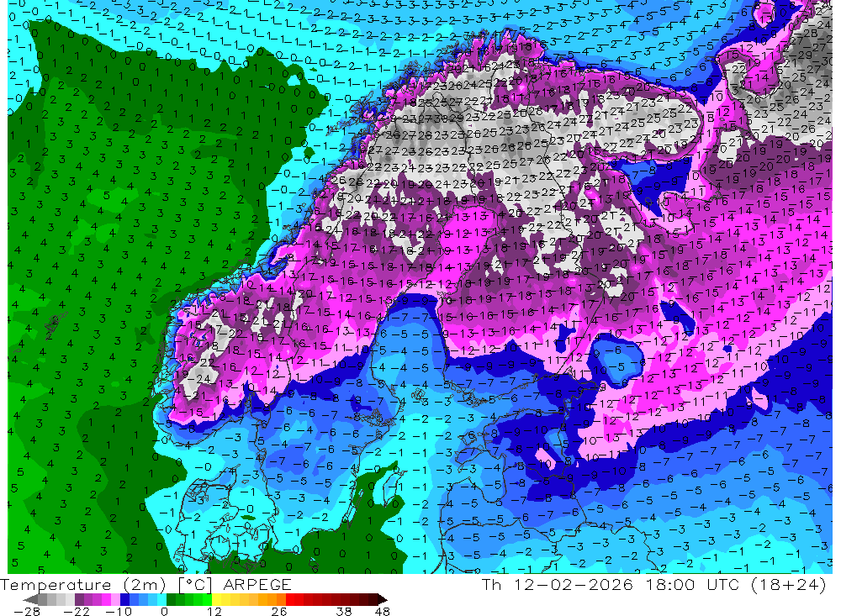This screenshot has height=616, width=841.
Task: Click the "0" legend label
Action: [x=164, y=611]
